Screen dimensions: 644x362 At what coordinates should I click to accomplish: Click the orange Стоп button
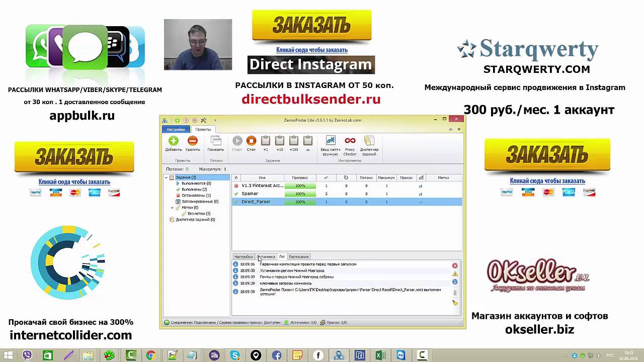pos(251,141)
